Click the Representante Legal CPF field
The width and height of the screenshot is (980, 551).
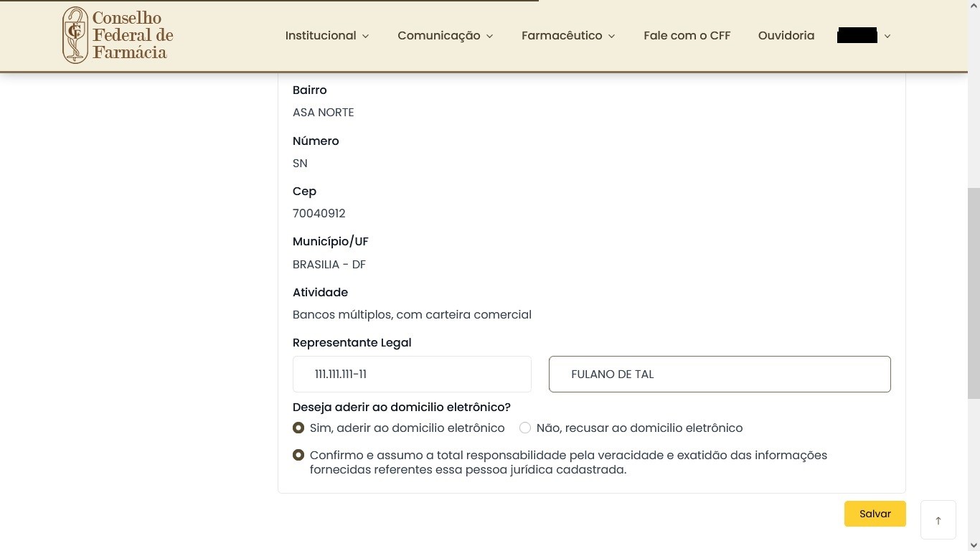[x=412, y=374]
